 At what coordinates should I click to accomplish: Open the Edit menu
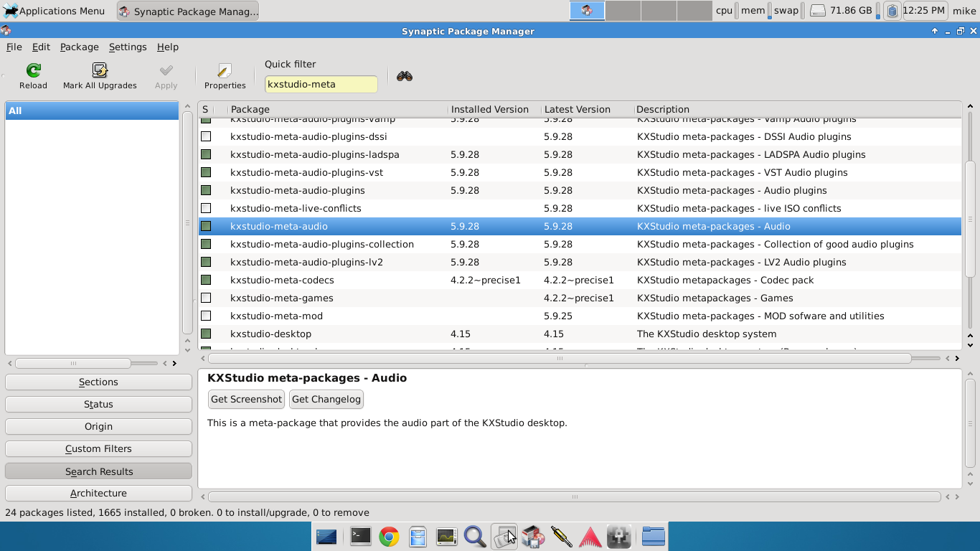(41, 47)
